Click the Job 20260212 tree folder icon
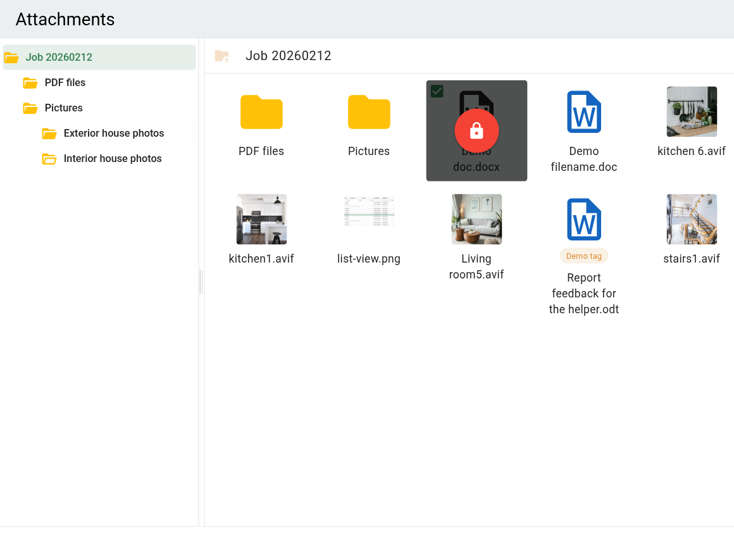Screen dimensions: 734x560 click(x=11, y=58)
